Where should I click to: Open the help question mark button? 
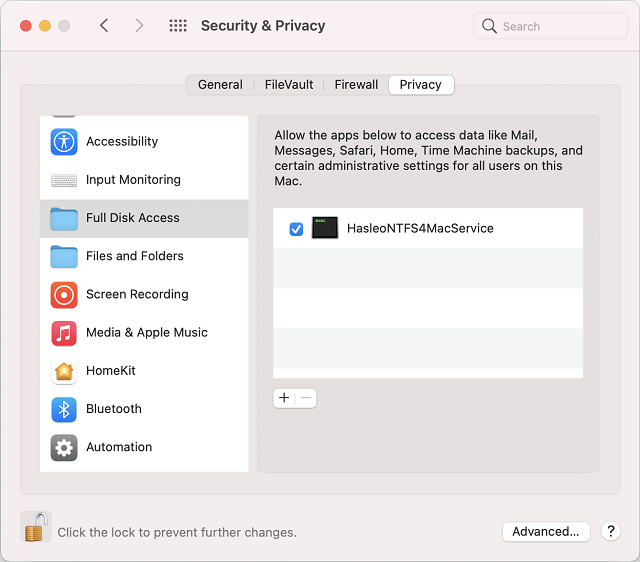coord(611,532)
